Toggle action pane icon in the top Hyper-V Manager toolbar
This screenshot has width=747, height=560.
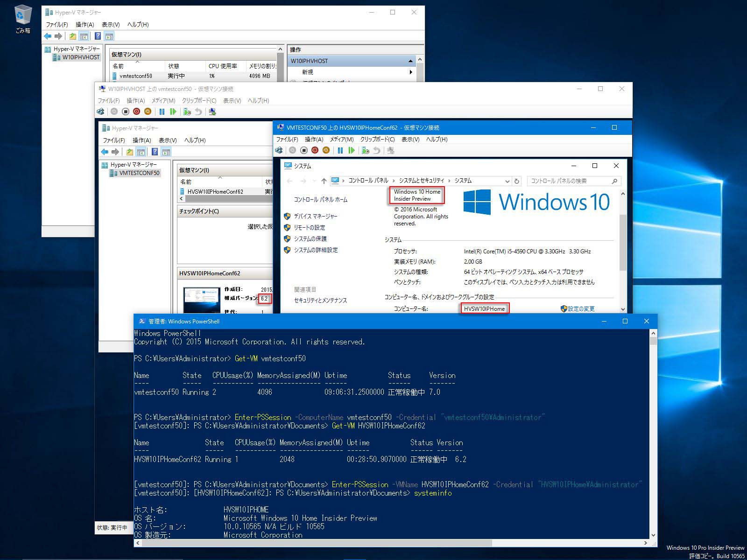(109, 36)
